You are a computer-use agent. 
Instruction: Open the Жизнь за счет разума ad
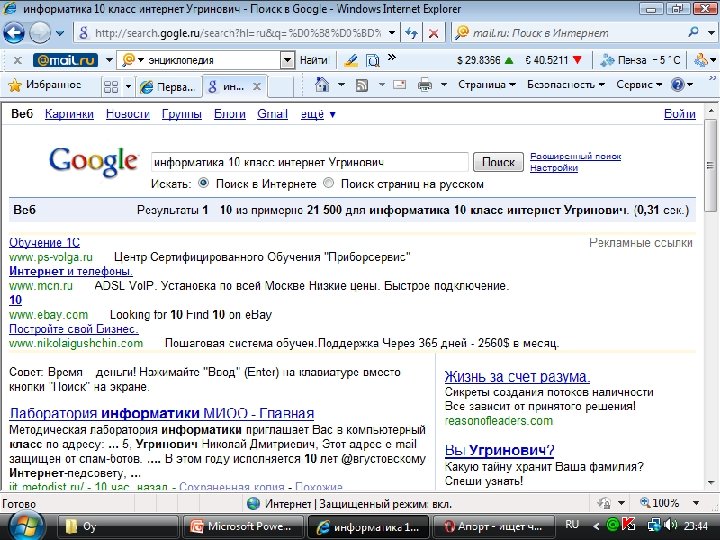coord(517,377)
